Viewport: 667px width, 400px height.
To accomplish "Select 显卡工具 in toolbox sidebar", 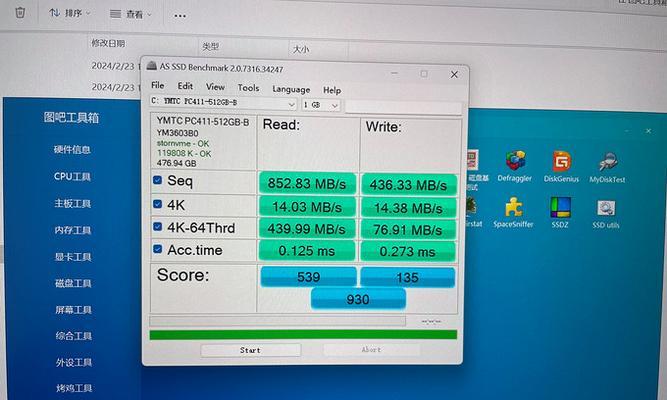I will click(73, 257).
